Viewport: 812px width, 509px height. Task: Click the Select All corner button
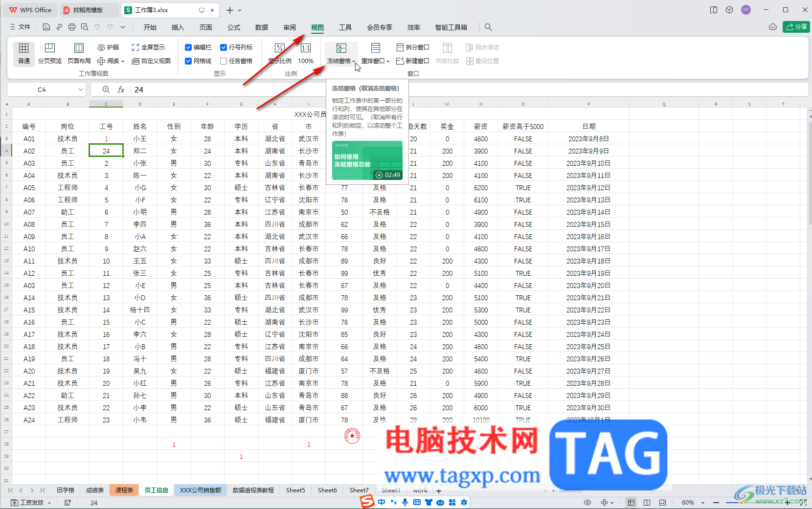7,104
